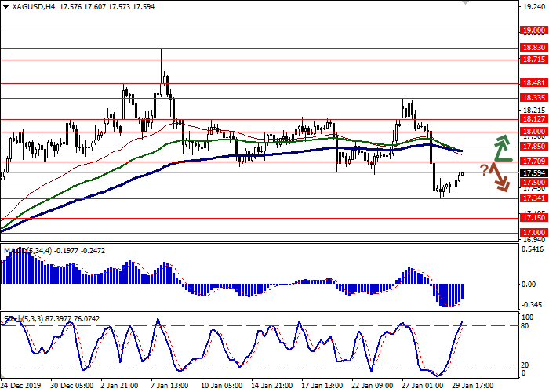Screen dimensions: 549x392
Task: Select the 18.830 price level label
Action: point(533,48)
